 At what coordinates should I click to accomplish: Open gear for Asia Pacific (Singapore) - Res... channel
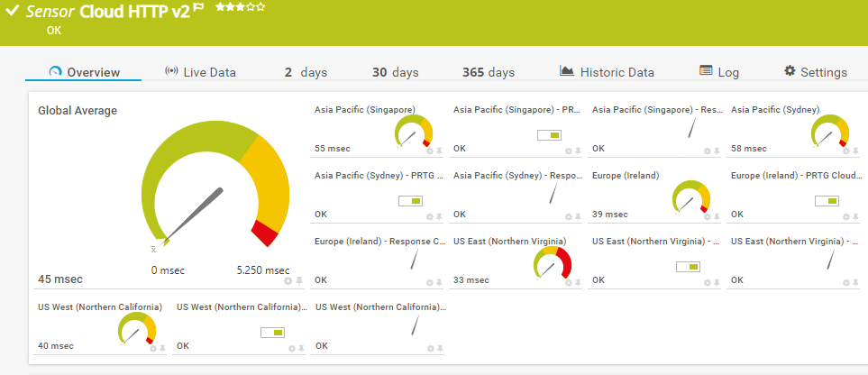(707, 151)
